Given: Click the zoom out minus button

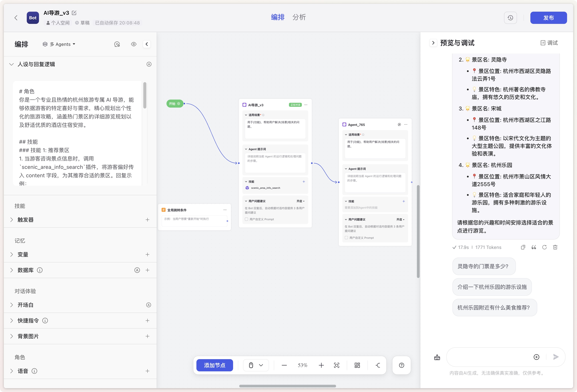Looking at the screenshot, I should point(284,365).
